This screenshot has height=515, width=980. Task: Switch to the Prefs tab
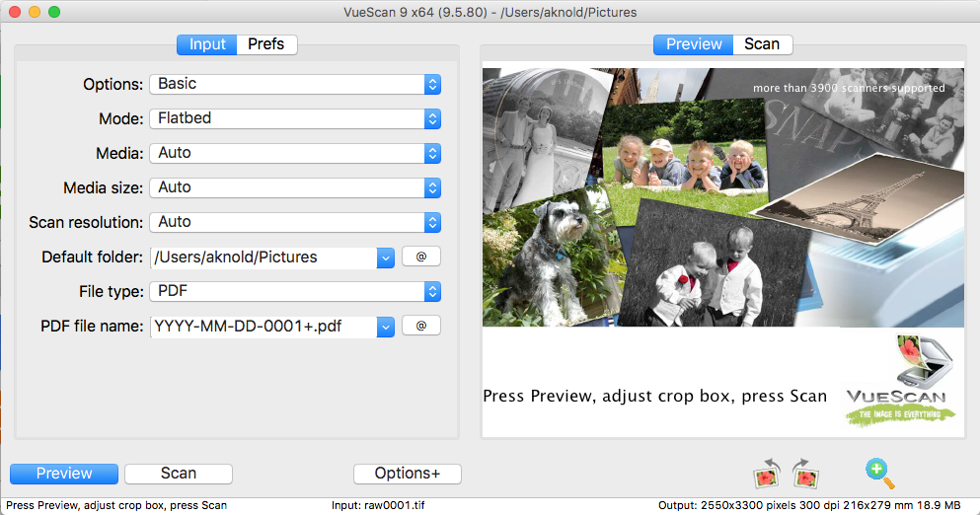point(266,44)
